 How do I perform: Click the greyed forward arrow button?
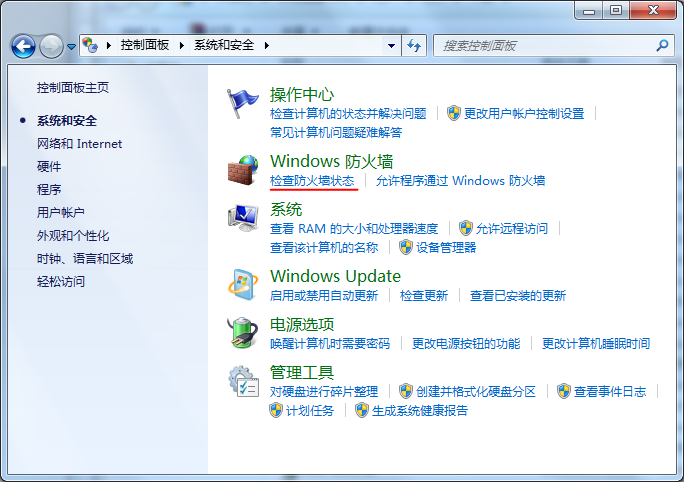[x=51, y=46]
